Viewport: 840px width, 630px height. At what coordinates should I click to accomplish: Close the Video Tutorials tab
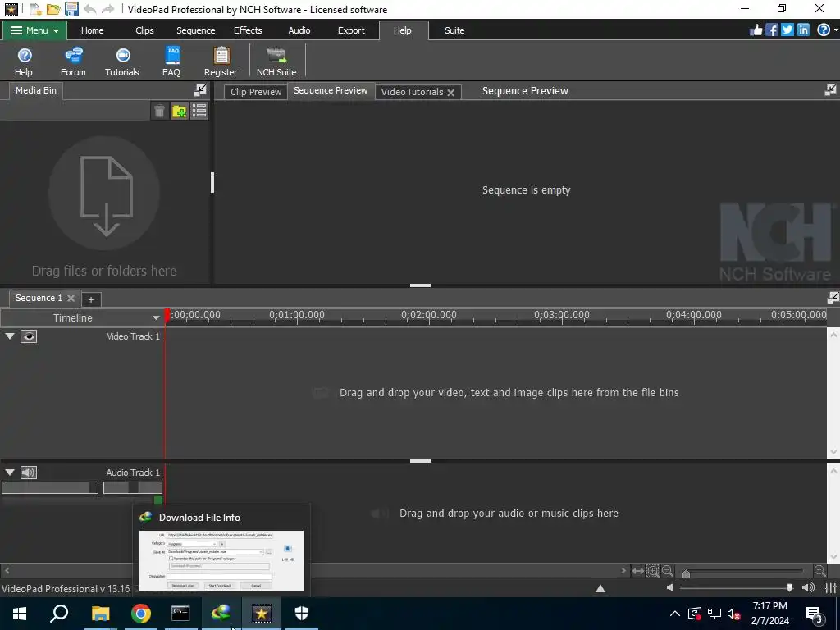(451, 92)
